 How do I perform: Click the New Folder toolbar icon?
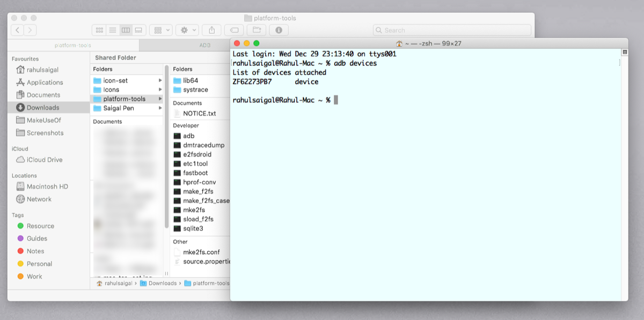[x=257, y=30]
